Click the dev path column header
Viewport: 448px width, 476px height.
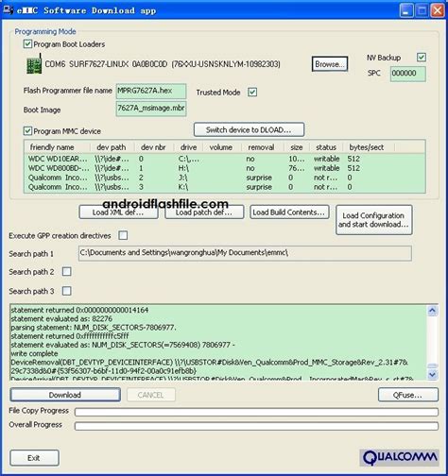point(112,147)
